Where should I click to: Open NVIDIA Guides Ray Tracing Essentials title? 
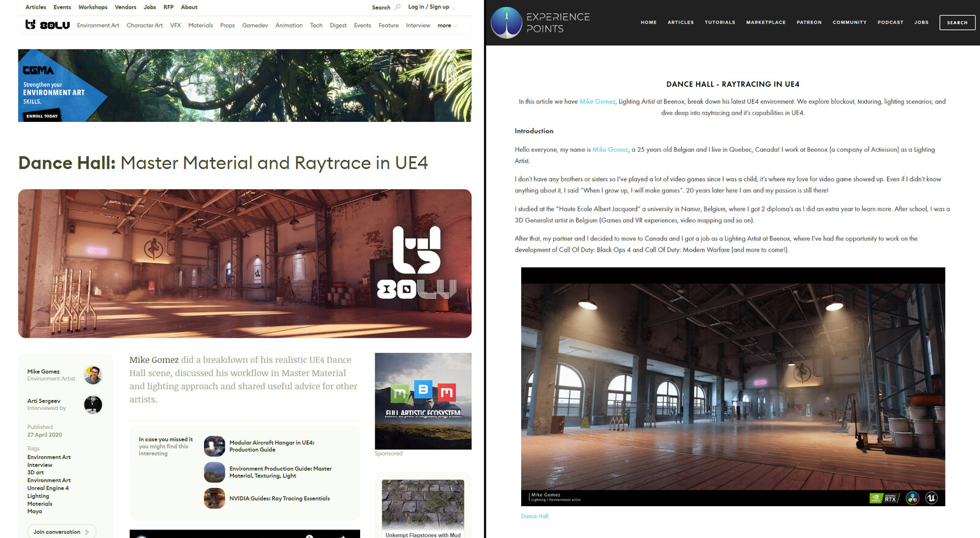[x=279, y=499]
